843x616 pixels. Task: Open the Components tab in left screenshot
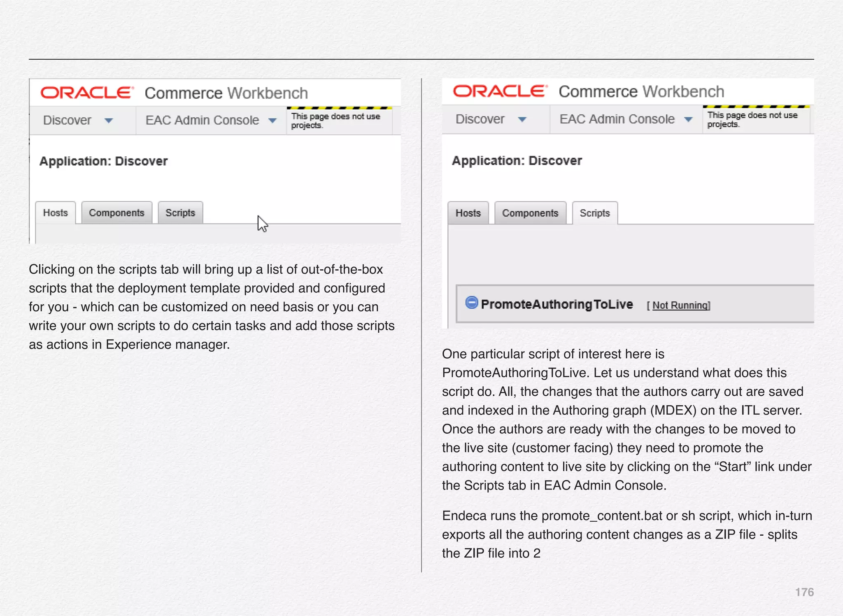point(116,213)
